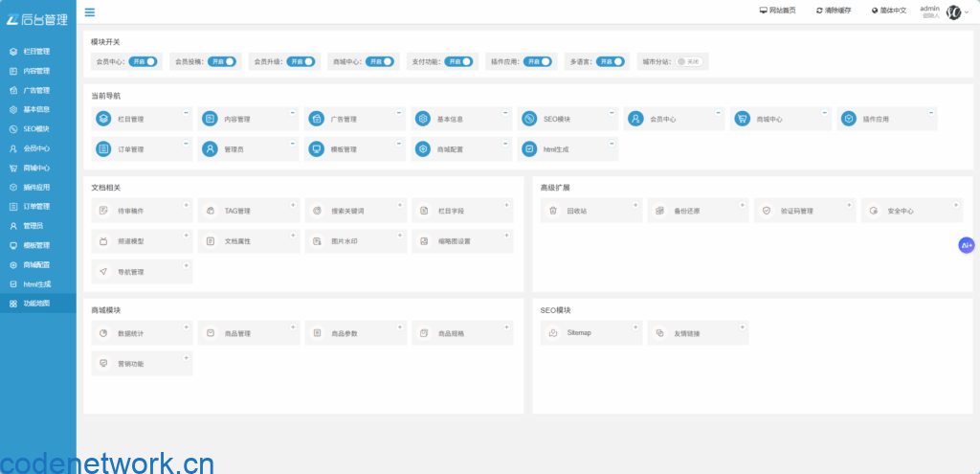This screenshot has height=474, width=980.
Task: Open the 商品规格 card
Action: click(462, 333)
